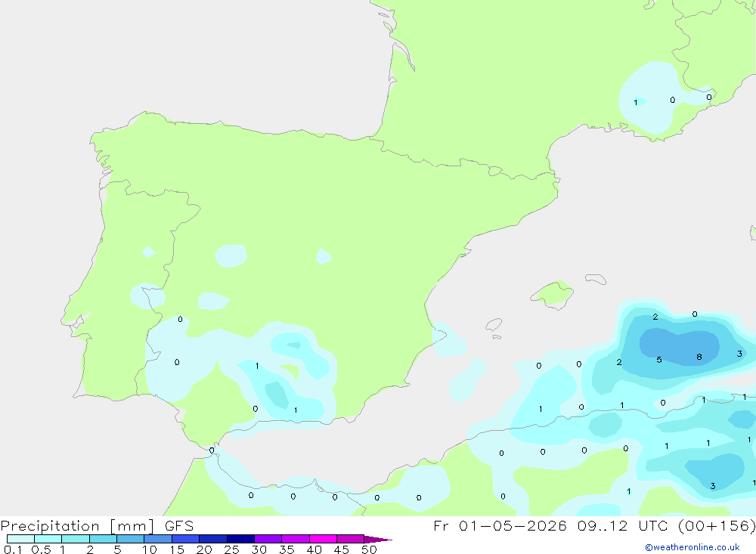Click the 1–2 mm legend color swatch
This screenshot has height=554, width=756.
click(75, 539)
